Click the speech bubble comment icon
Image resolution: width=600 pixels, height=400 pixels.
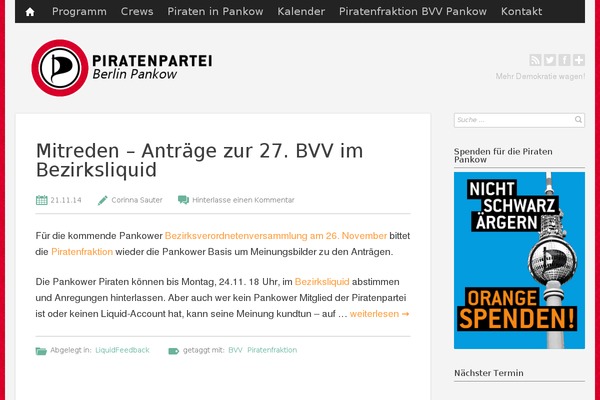click(183, 200)
